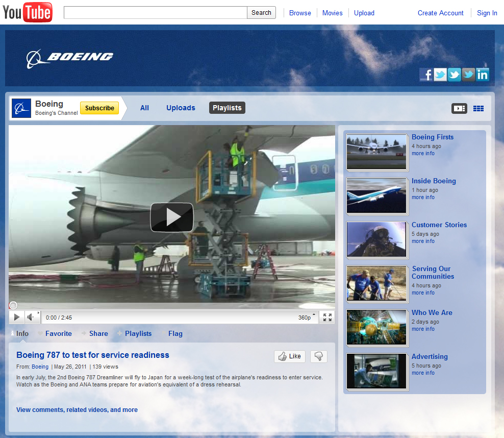
Task: Expand more info under Serving Our Communities
Action: pyautogui.click(x=423, y=293)
